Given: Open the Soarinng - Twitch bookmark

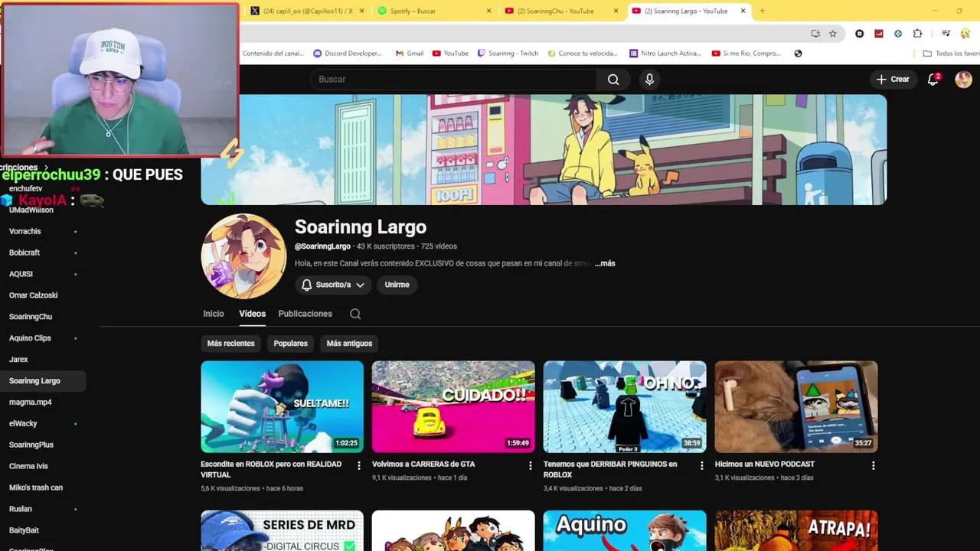Looking at the screenshot, I should (x=508, y=54).
